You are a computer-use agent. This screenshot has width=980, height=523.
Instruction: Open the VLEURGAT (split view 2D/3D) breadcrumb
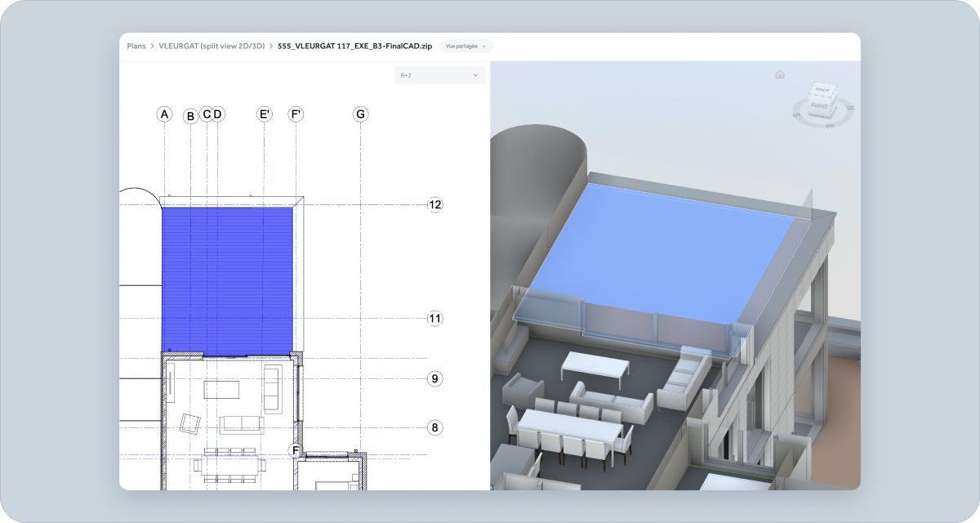(211, 46)
